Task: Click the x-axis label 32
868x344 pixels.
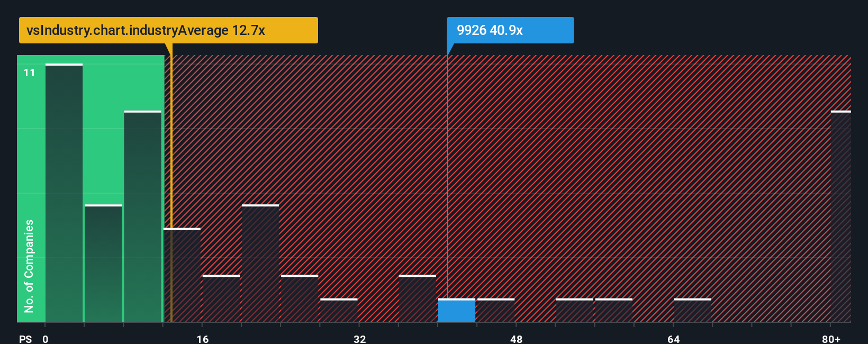Action: [360, 339]
